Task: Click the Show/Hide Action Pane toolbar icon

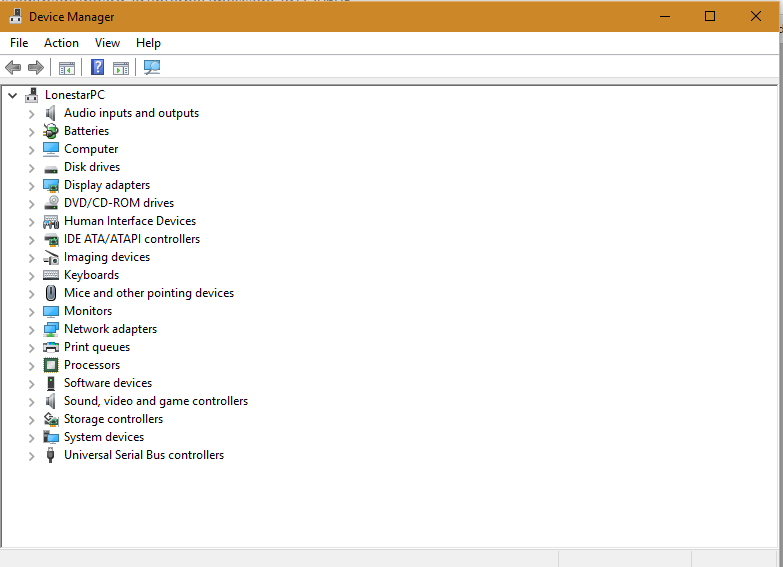Action: click(x=121, y=67)
